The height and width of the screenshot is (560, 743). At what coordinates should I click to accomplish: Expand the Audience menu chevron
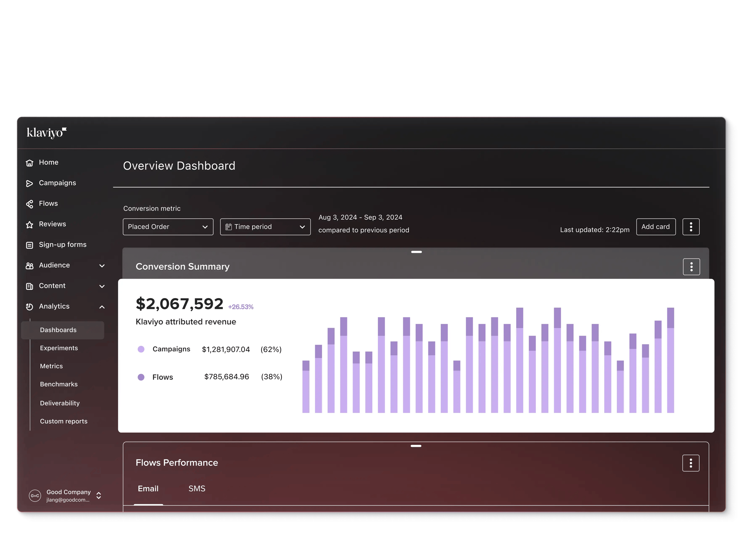pos(102,266)
